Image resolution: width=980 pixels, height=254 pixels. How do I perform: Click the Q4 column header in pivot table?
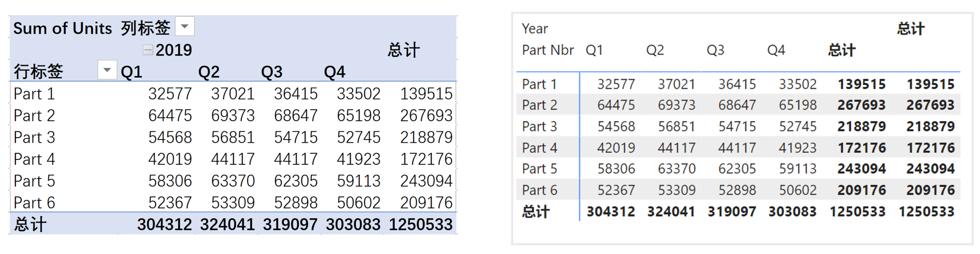[334, 72]
